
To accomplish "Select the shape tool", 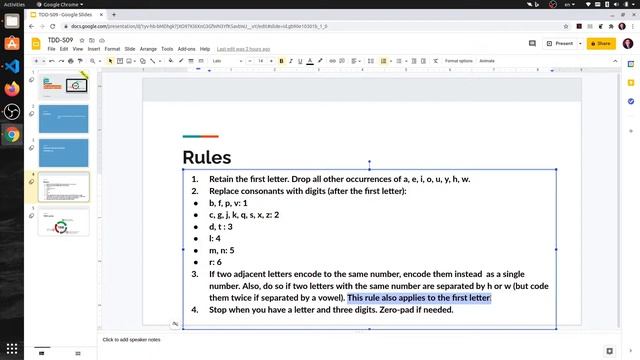I will click(142, 61).
